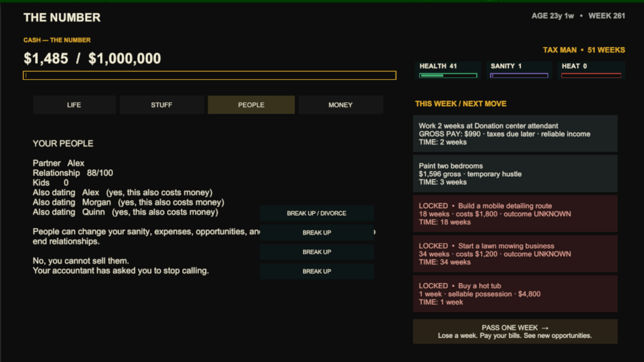The width and height of the screenshot is (644, 362).
Task: Pick the Paint two bedrooms hustle
Action: pos(515,174)
